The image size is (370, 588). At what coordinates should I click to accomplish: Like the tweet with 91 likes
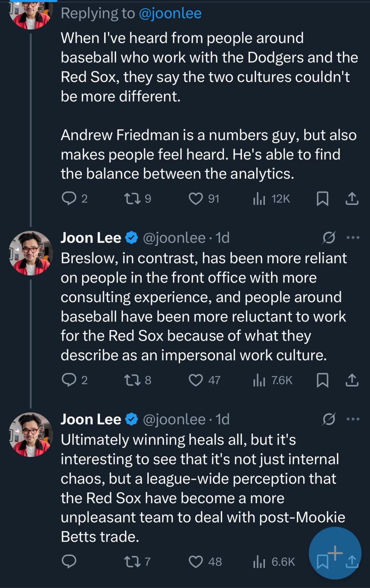(x=196, y=199)
